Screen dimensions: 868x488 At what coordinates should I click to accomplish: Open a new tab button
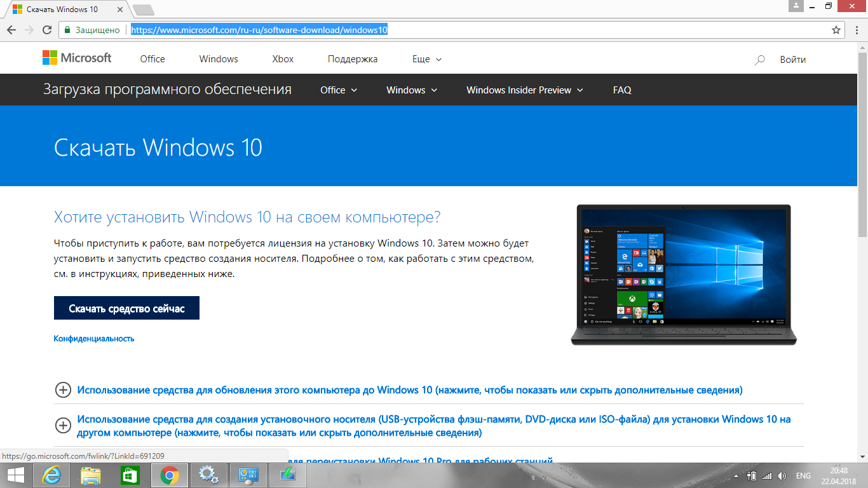(x=144, y=9)
